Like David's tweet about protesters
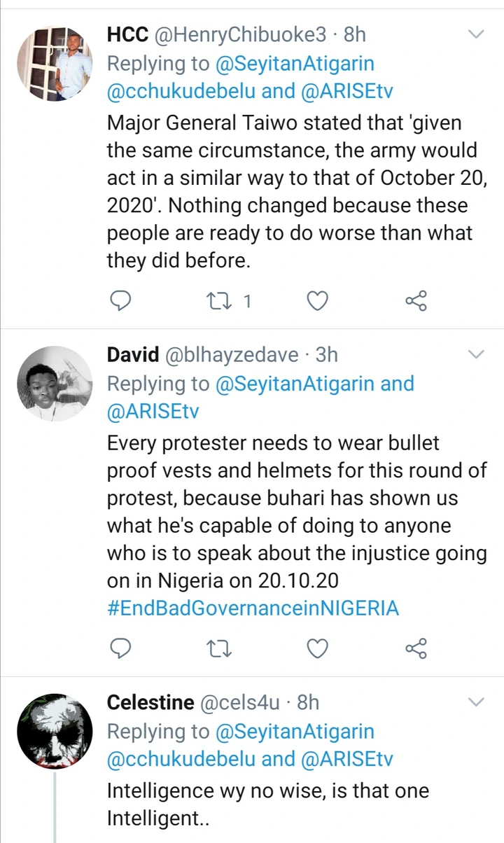This screenshot has width=504, height=843. (x=318, y=650)
